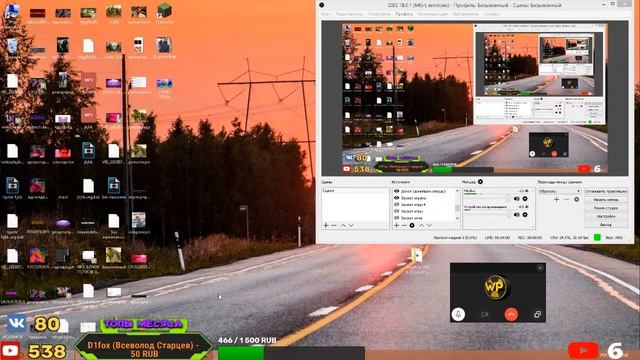This screenshot has width=640, height=360.
Task: Toggle camera in the call overlay
Action: (484, 314)
